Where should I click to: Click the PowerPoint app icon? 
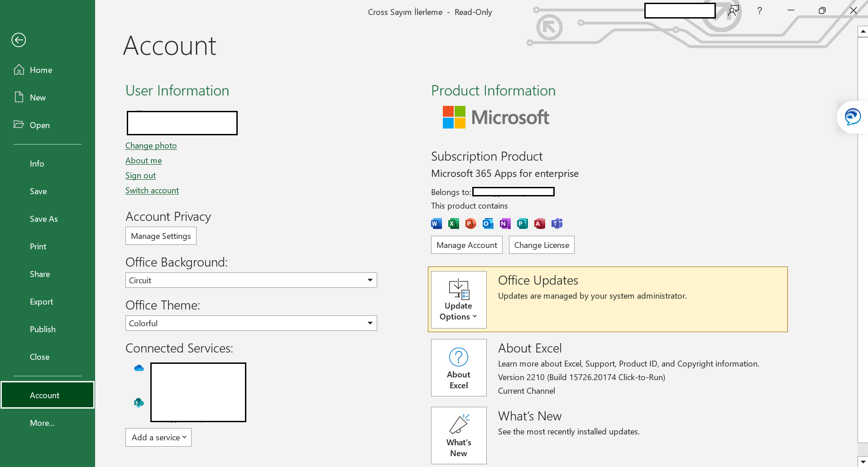[471, 224]
